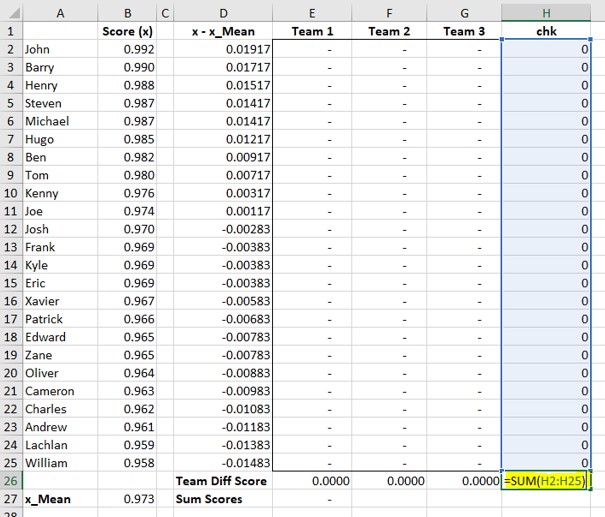This screenshot has height=517, width=605.
Task: Click the Team 3 header cell
Action: point(464,31)
